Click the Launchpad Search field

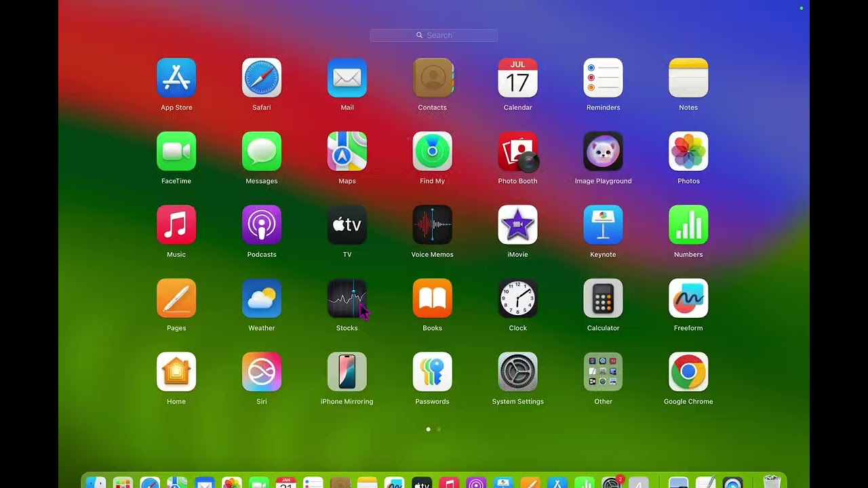point(434,35)
